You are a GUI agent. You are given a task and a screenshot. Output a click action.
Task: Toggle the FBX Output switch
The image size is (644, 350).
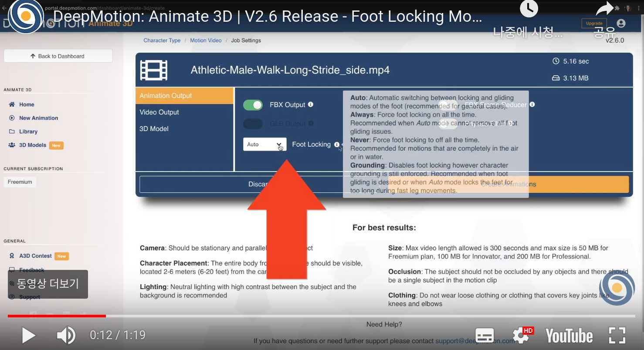[253, 105]
